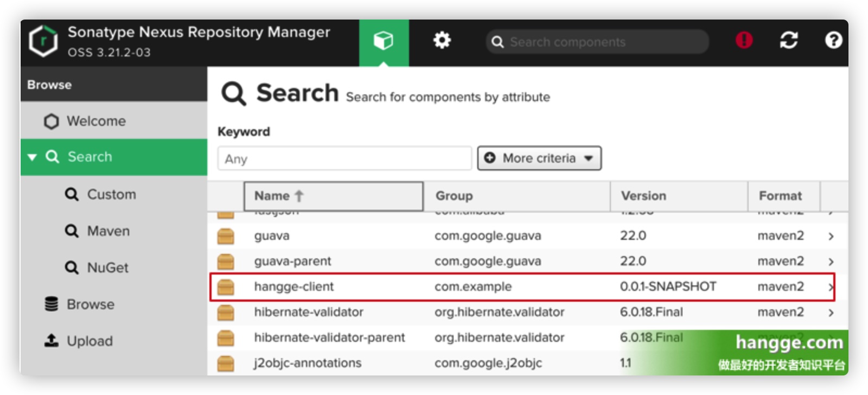
Task: Expand guava row detail chevron
Action: [831, 236]
